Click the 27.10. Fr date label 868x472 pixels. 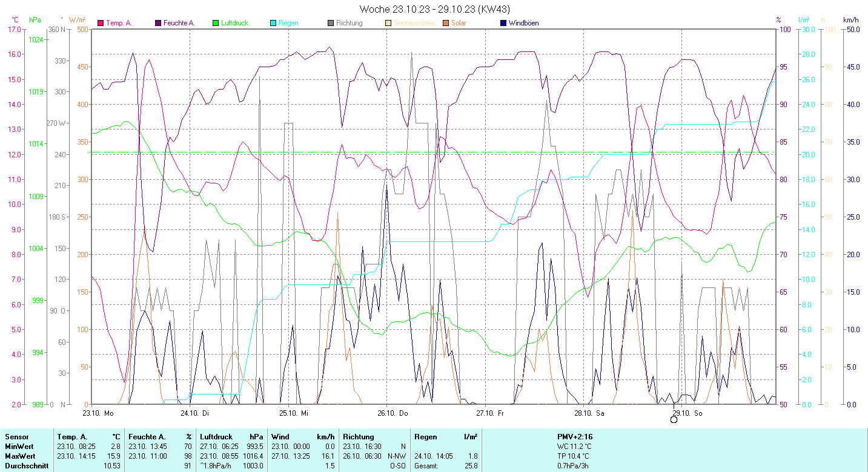click(490, 413)
